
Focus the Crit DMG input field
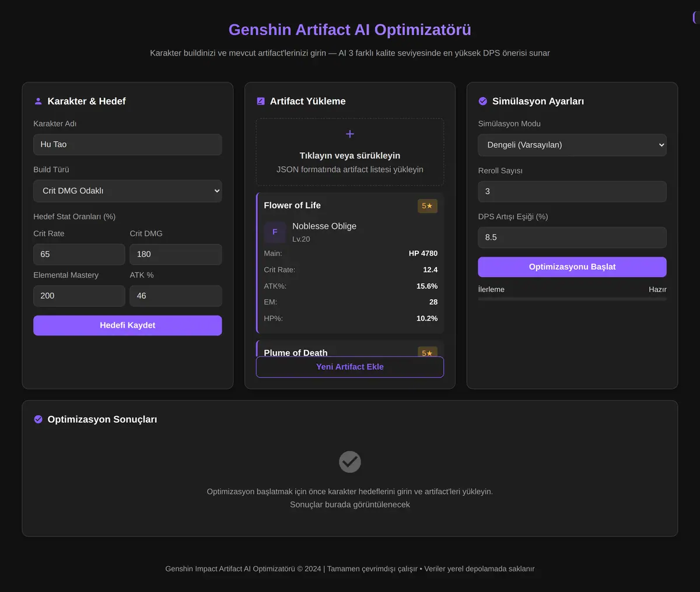click(176, 255)
